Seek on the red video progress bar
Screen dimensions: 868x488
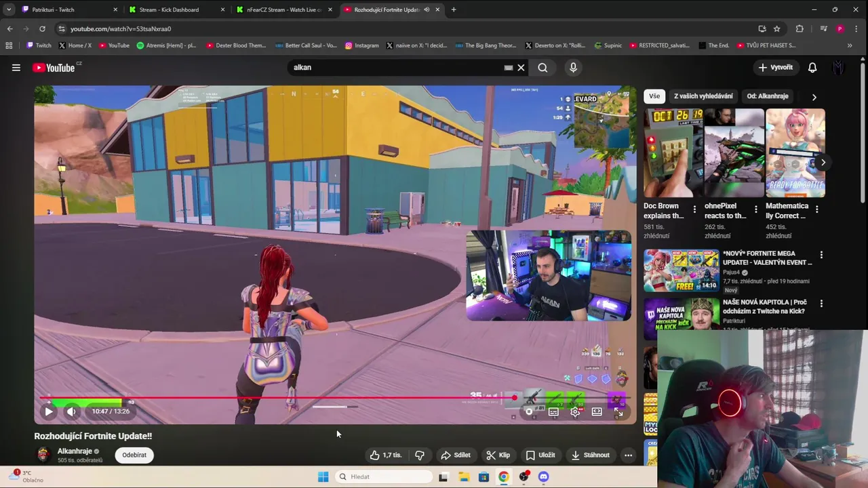(x=336, y=398)
